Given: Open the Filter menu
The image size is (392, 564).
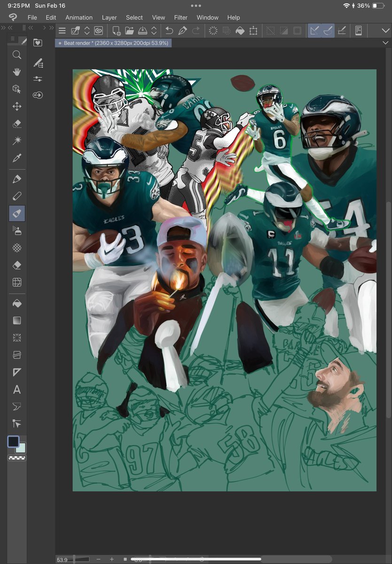Looking at the screenshot, I should coord(180,17).
